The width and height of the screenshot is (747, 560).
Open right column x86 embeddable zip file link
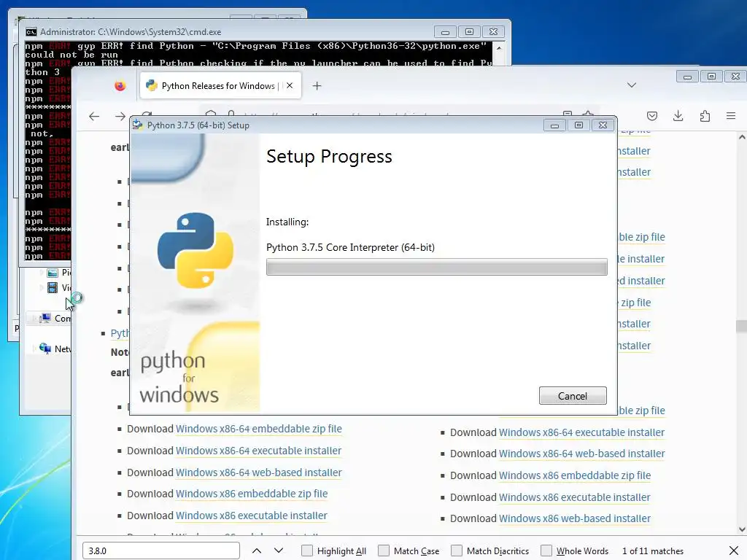[575, 475]
